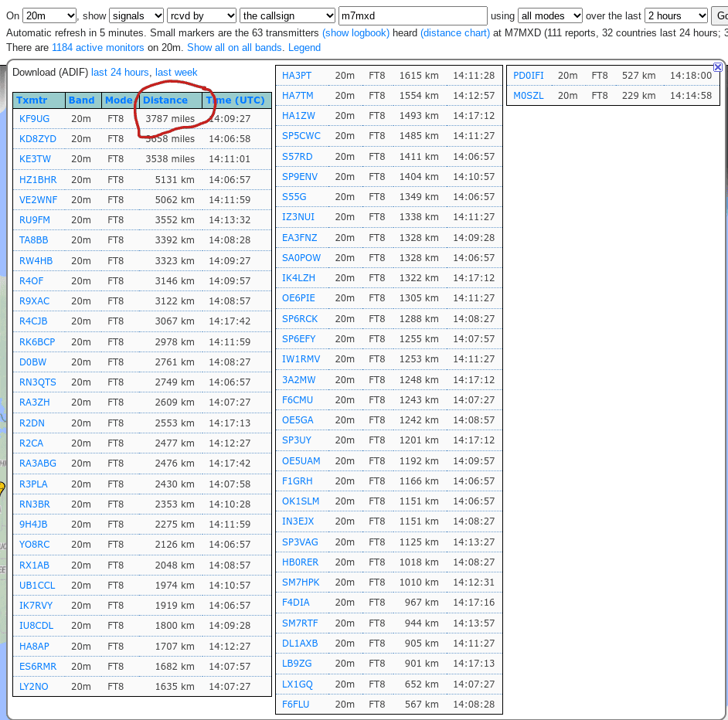Open callsign D0BW link

(32, 362)
